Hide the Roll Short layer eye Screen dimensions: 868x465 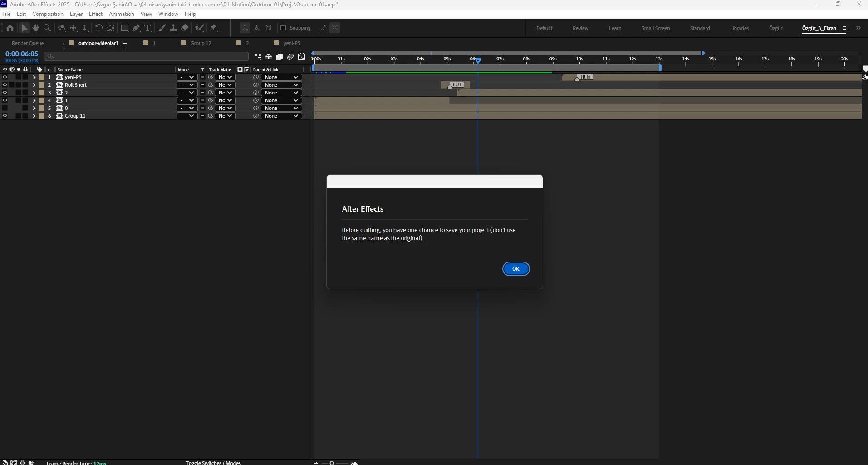tap(5, 85)
